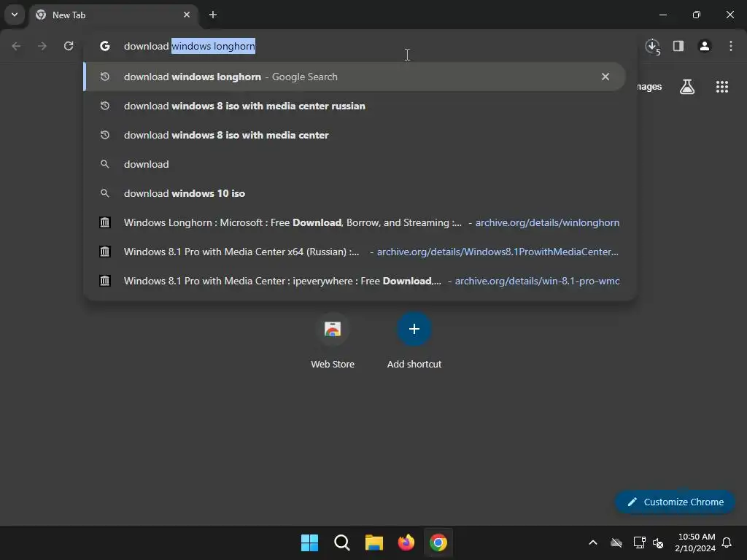747x560 pixels.
Task: Launch Firefox from taskbar
Action: tap(406, 542)
